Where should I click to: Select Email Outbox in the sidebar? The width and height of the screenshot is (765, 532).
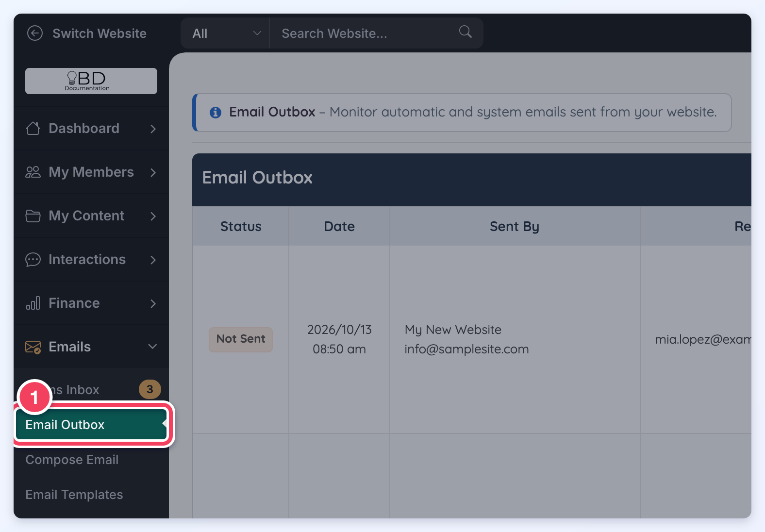91,425
